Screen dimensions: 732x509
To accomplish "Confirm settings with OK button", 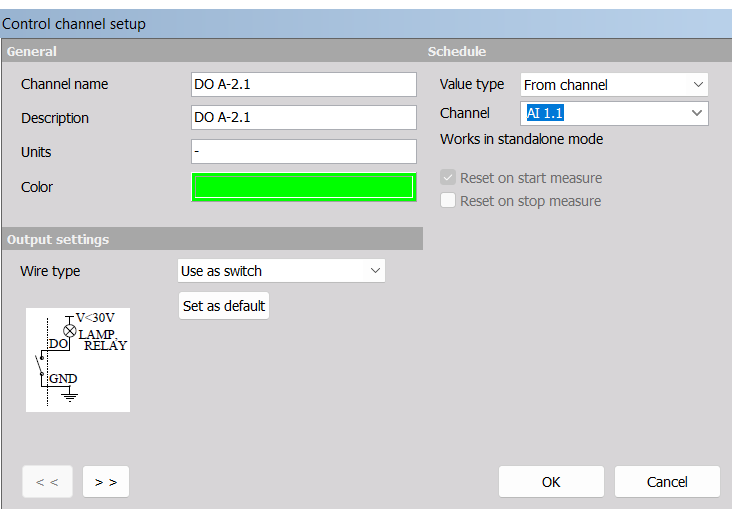I will [551, 482].
